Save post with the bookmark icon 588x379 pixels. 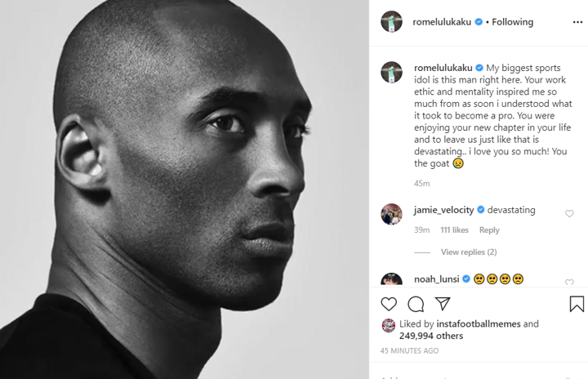point(577,304)
